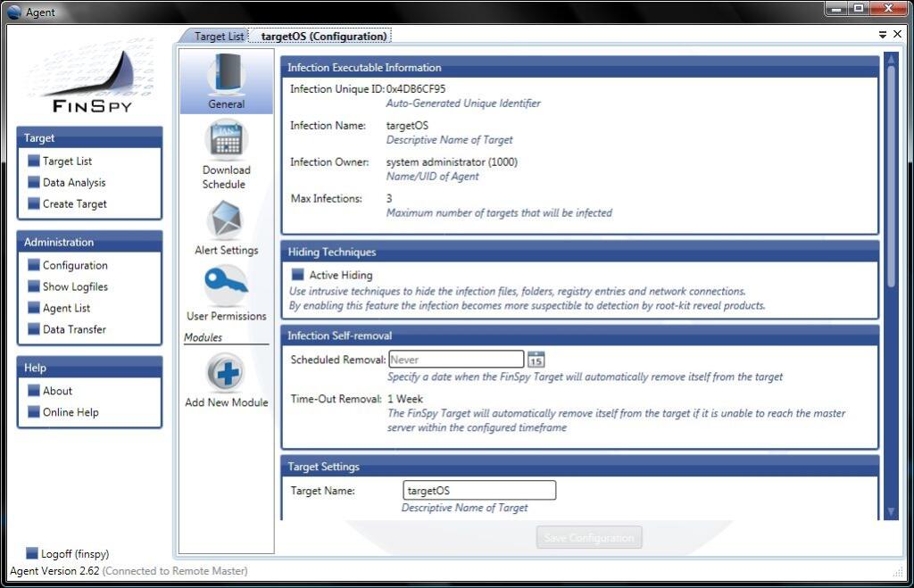The width and height of the screenshot is (914, 588).
Task: Open the User Permissions section
Action: pyautogui.click(x=226, y=294)
